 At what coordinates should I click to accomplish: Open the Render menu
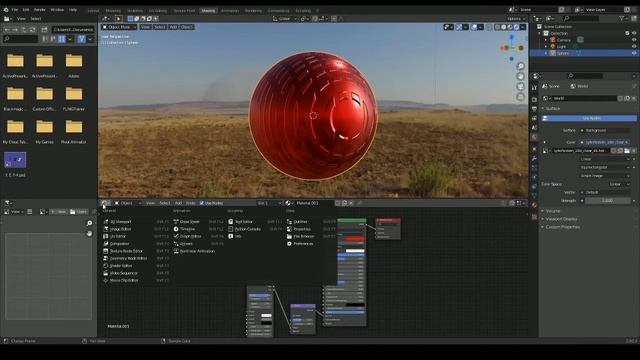click(40, 9)
